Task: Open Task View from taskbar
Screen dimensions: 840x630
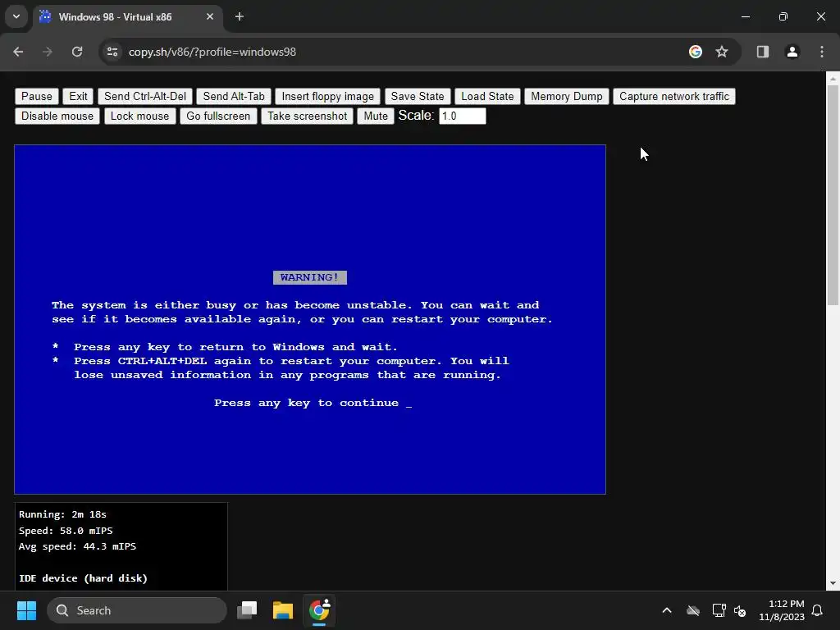Action: (x=247, y=610)
